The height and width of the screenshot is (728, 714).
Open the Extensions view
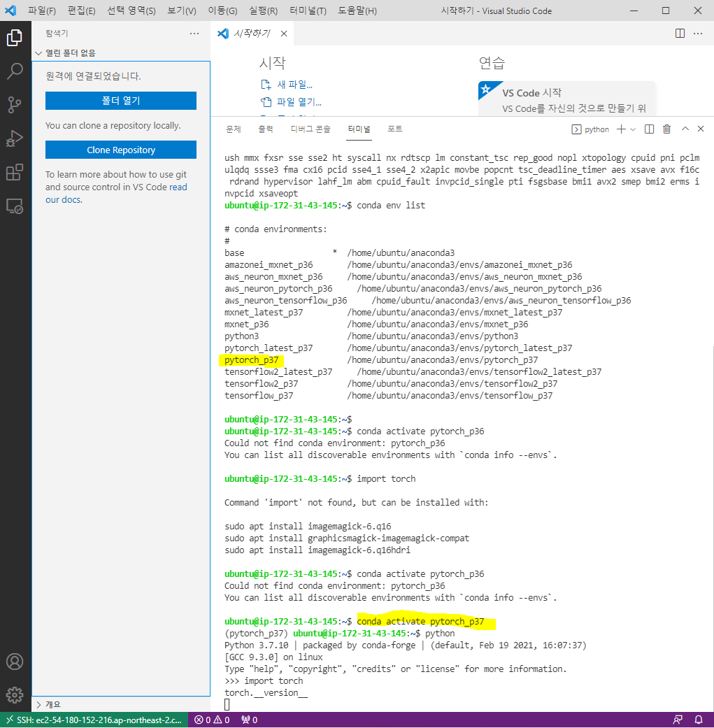coord(15,172)
